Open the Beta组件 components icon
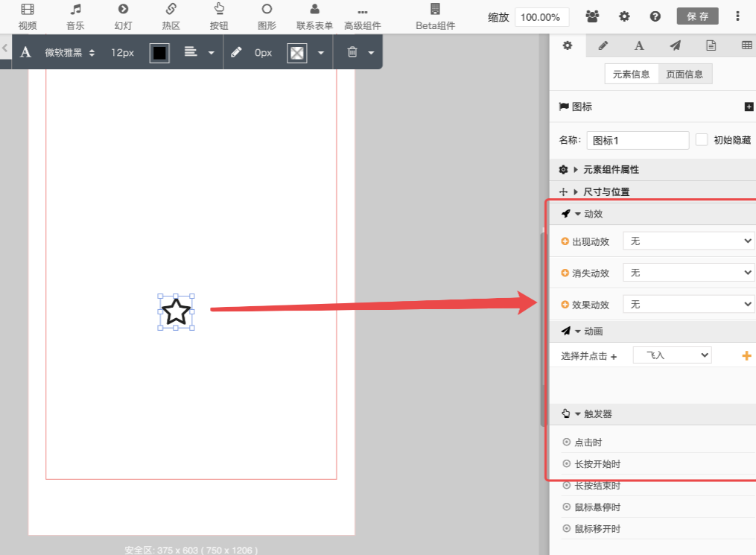Viewport: 756px width, 555px height. pos(435,10)
